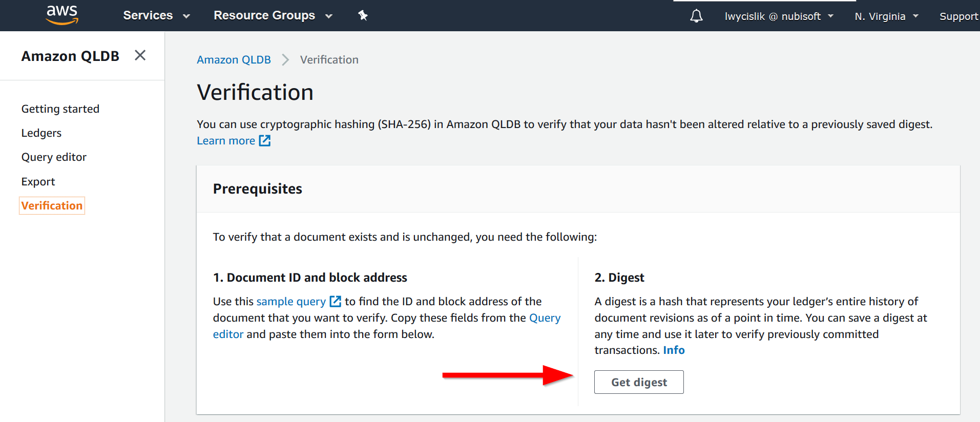
Task: Open the Resource Groups dropdown
Action: coord(273,15)
